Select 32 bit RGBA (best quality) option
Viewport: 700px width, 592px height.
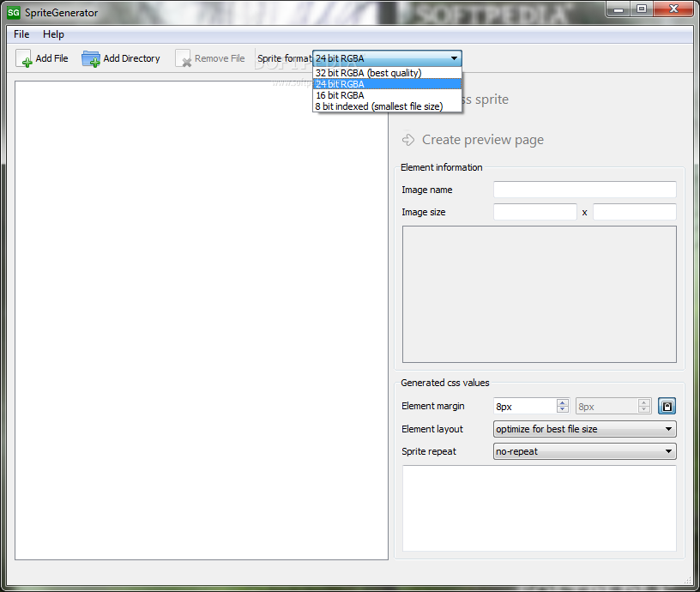coord(387,73)
